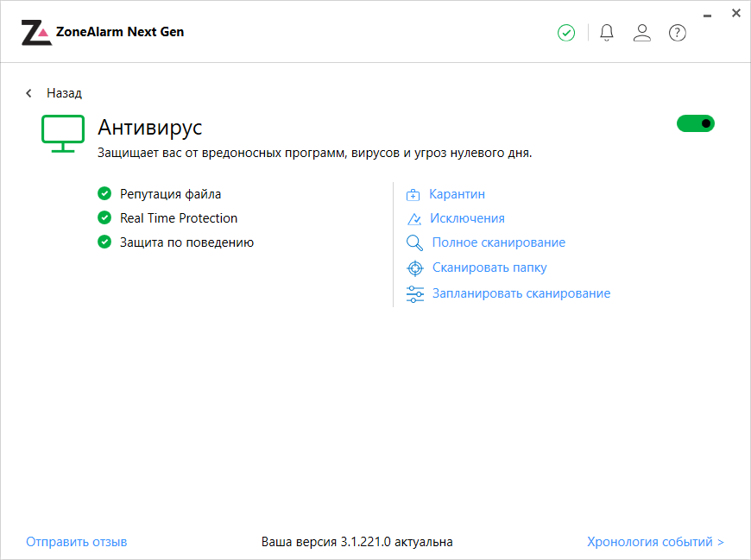
Task: Choose Сканировать папку
Action: [489, 267]
